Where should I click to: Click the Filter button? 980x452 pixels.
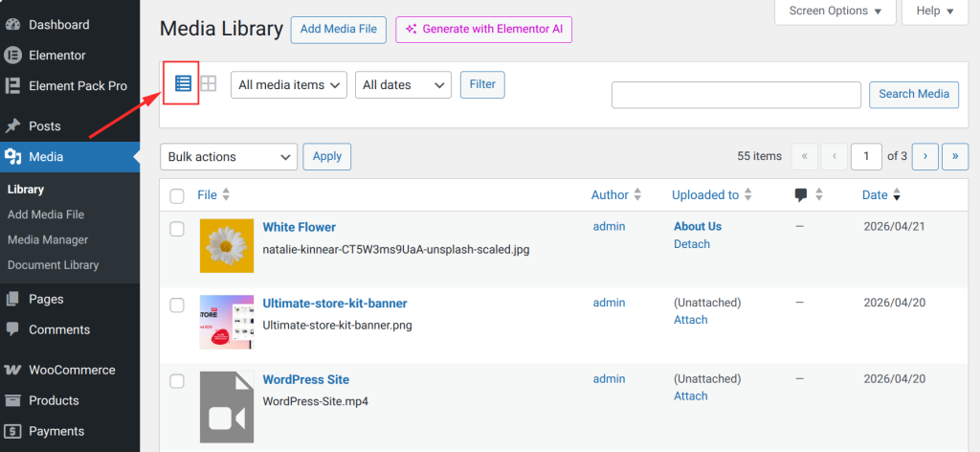pos(482,84)
